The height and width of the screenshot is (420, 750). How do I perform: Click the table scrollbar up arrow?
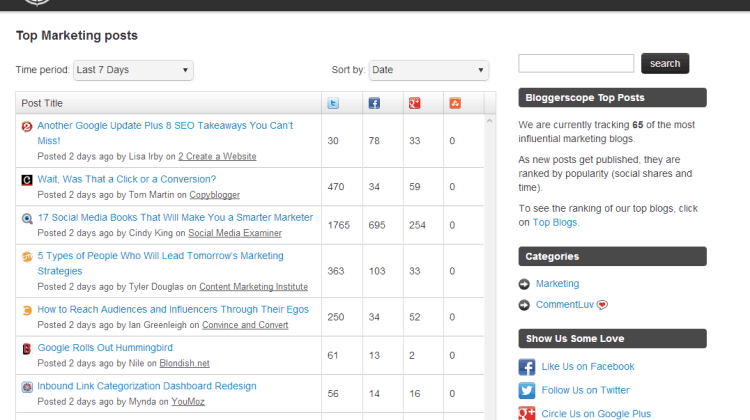[489, 121]
